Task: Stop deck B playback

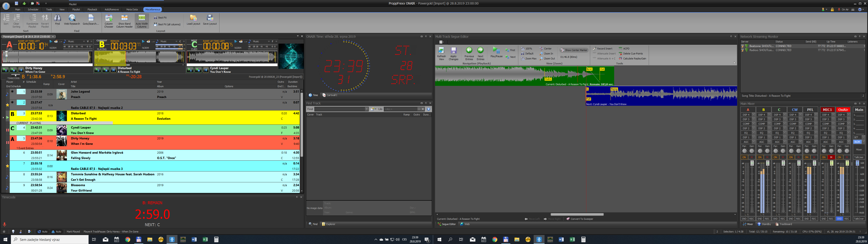Action: point(106,70)
